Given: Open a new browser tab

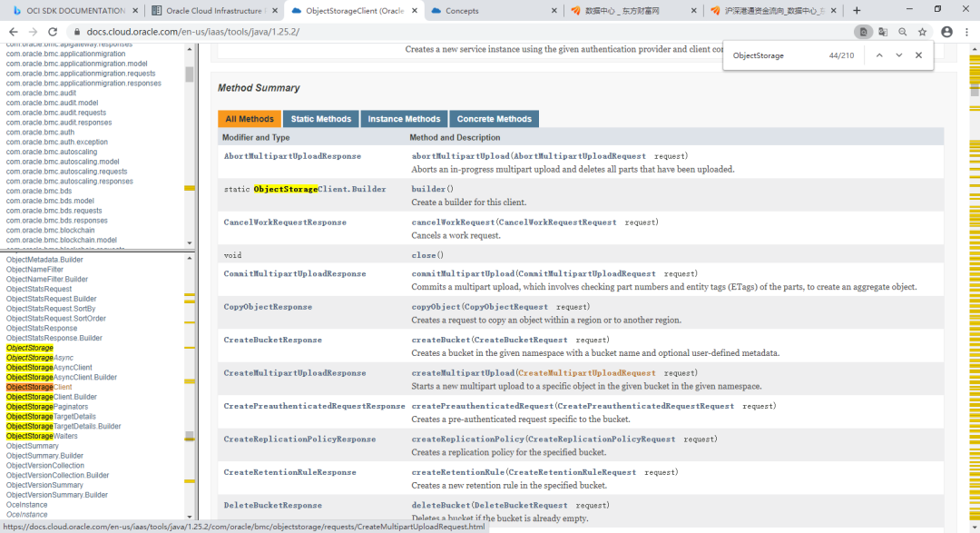Looking at the screenshot, I should (x=857, y=11).
